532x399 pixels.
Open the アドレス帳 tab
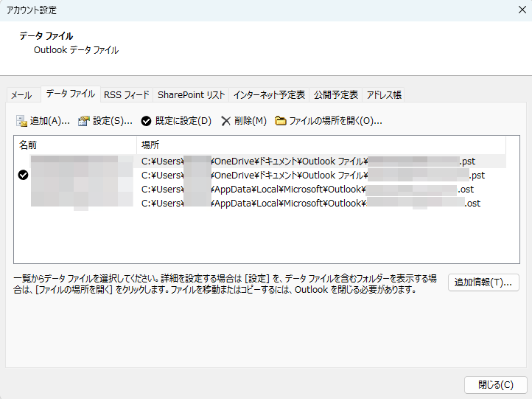click(384, 95)
